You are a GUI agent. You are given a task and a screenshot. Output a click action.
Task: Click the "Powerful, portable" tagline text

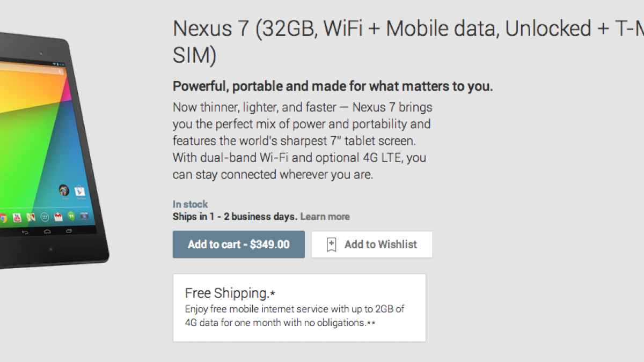click(333, 86)
